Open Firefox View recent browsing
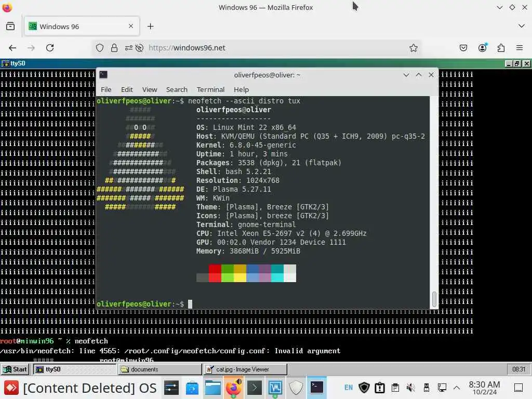The width and height of the screenshot is (532, 399). click(x=10, y=26)
